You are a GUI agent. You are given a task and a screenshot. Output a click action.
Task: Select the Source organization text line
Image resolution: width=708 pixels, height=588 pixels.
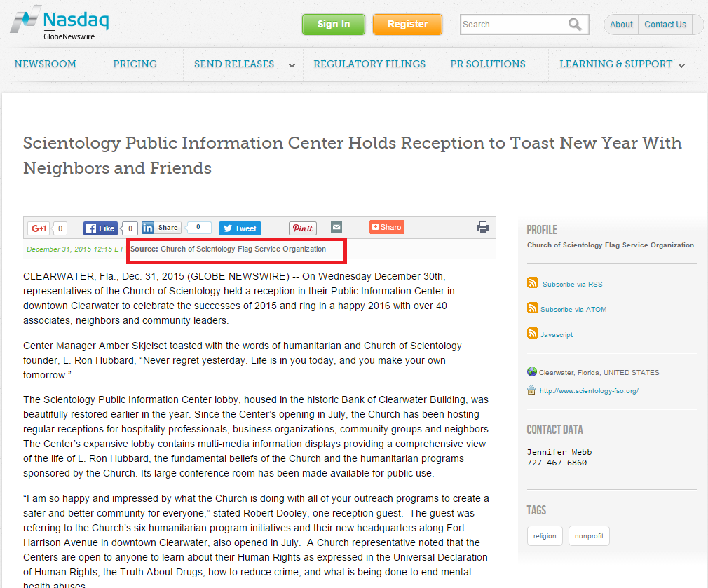pyautogui.click(x=228, y=249)
